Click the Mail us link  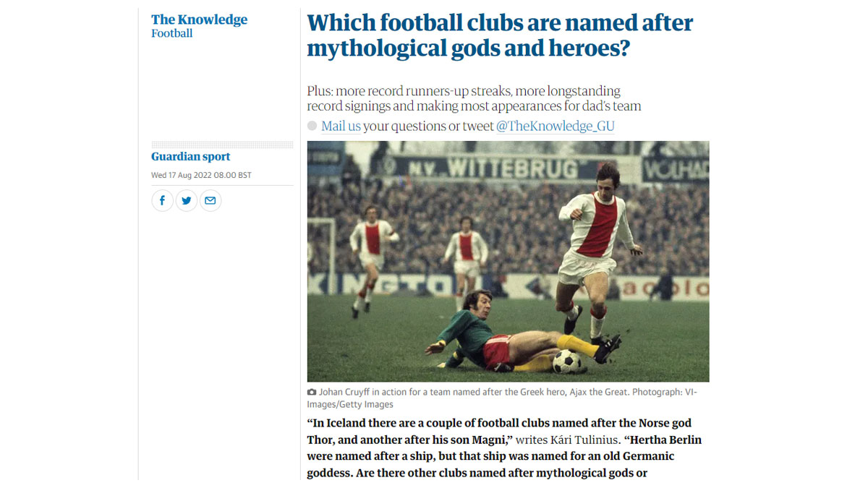coord(341,126)
